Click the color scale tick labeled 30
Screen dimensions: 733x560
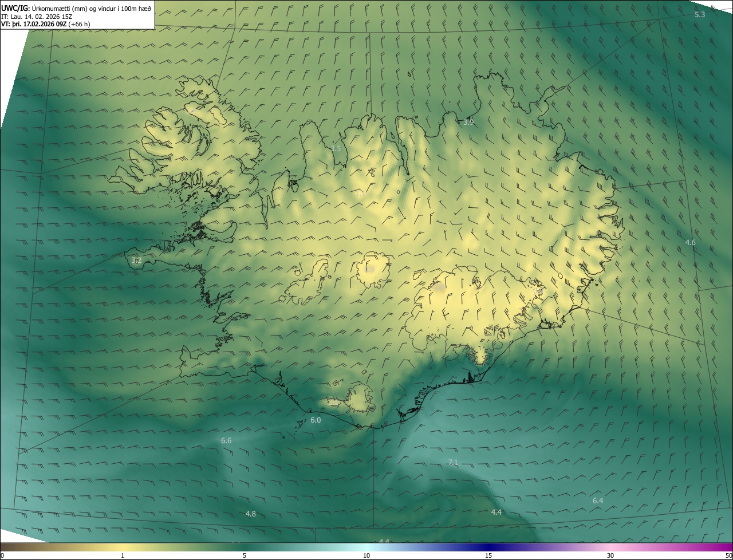(610, 555)
